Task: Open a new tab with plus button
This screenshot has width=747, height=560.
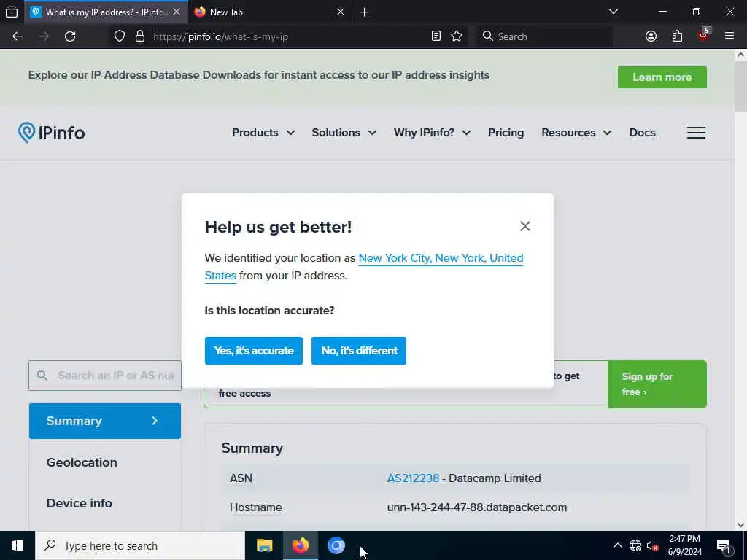Action: click(x=365, y=12)
